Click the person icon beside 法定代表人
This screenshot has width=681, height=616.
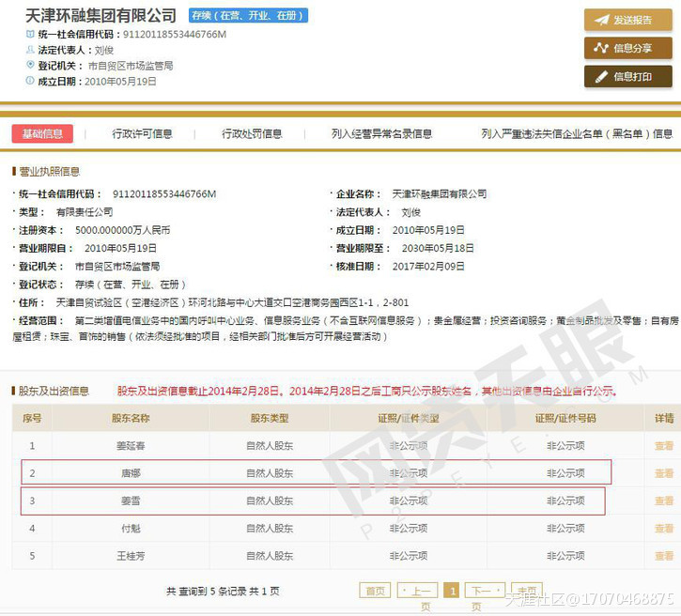point(30,50)
